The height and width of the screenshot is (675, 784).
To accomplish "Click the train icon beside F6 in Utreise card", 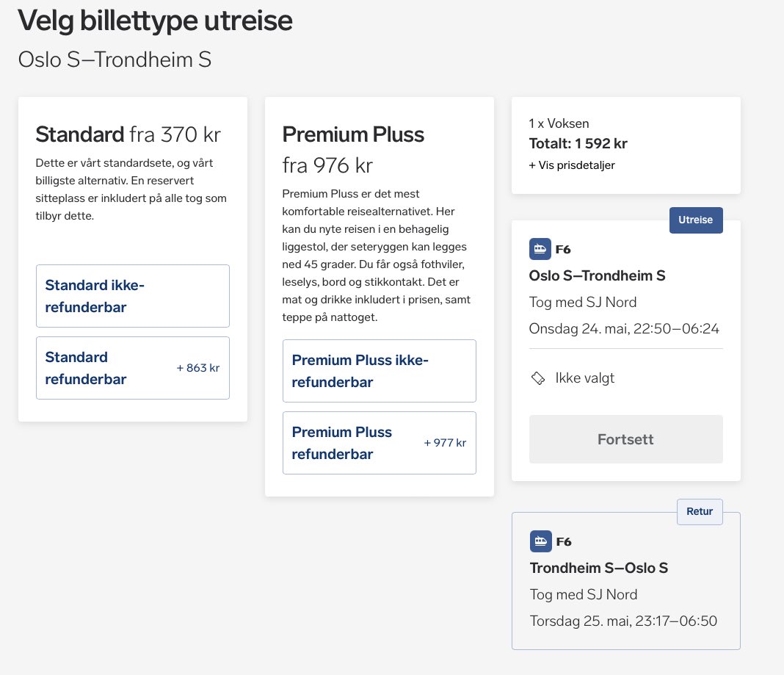I will (540, 249).
